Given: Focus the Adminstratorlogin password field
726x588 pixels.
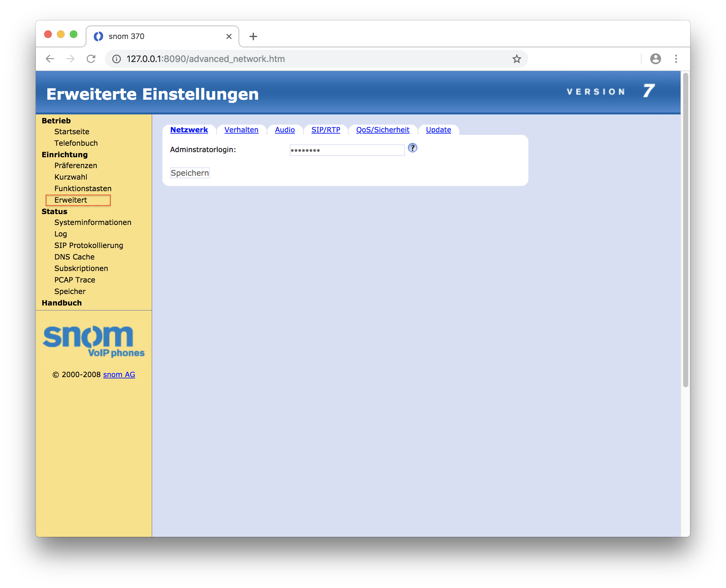Looking at the screenshot, I should click(347, 150).
